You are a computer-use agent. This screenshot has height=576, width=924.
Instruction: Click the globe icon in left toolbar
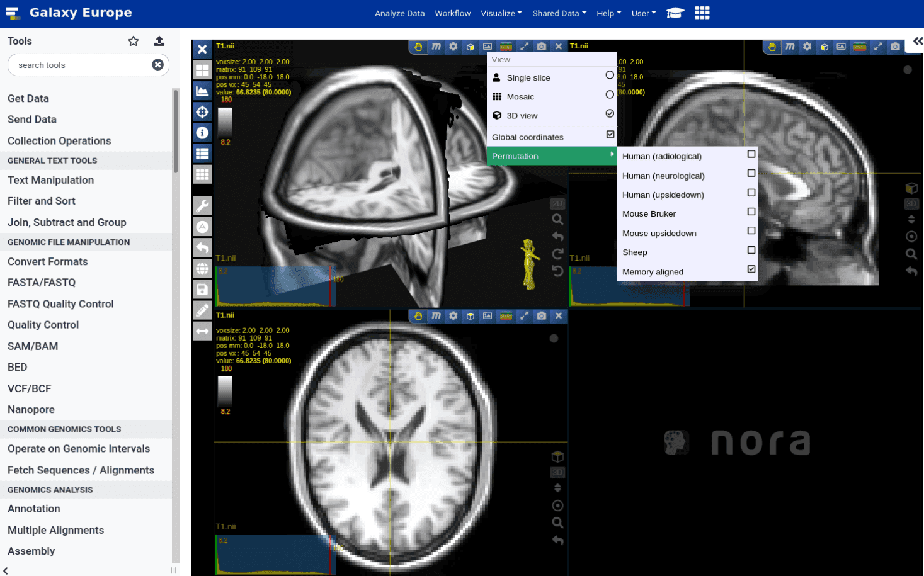pos(202,269)
